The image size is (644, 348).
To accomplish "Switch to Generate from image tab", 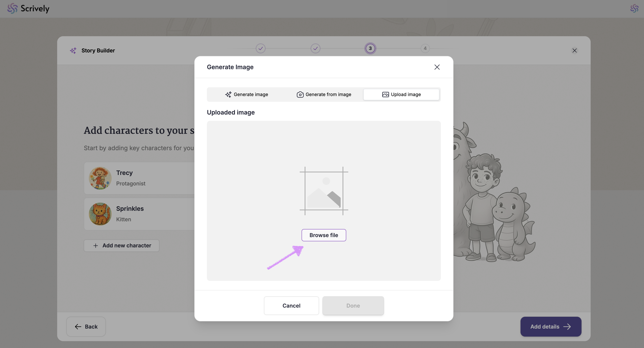I will (x=324, y=95).
